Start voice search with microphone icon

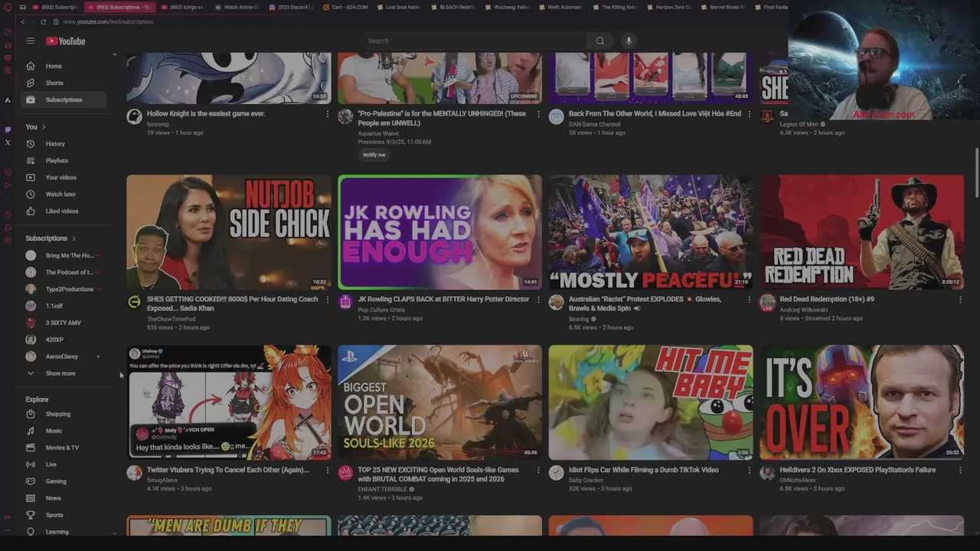point(629,41)
